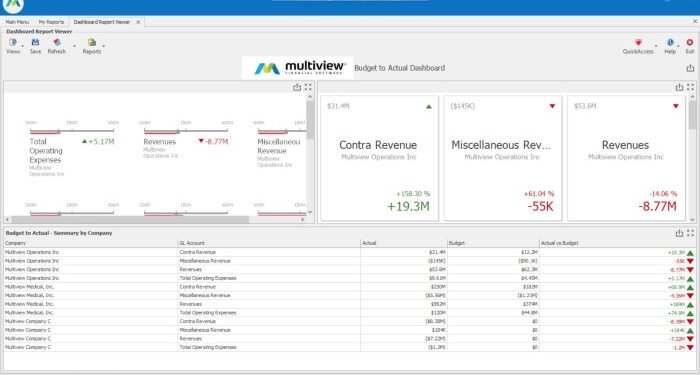Image resolution: width=700 pixels, height=375 pixels.
Task: Select the Contra Revenue card
Action: 379,158
